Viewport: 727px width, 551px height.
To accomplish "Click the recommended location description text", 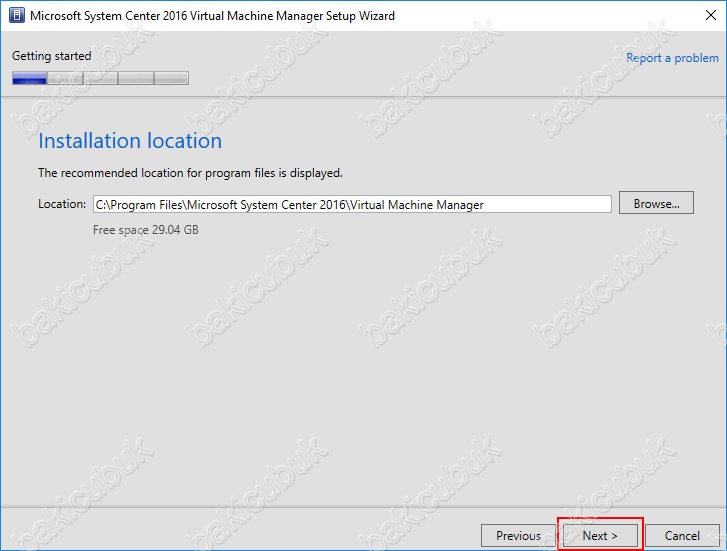I will tap(190, 173).
